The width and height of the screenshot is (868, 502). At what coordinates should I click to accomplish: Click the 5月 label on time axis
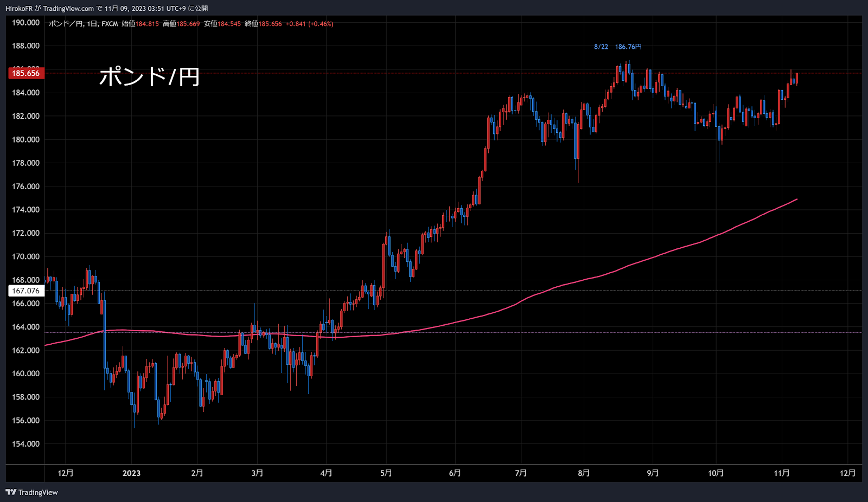386,473
